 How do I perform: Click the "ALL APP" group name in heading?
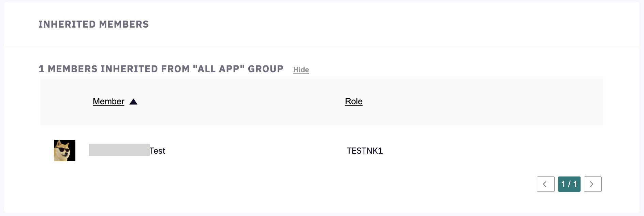(x=218, y=69)
